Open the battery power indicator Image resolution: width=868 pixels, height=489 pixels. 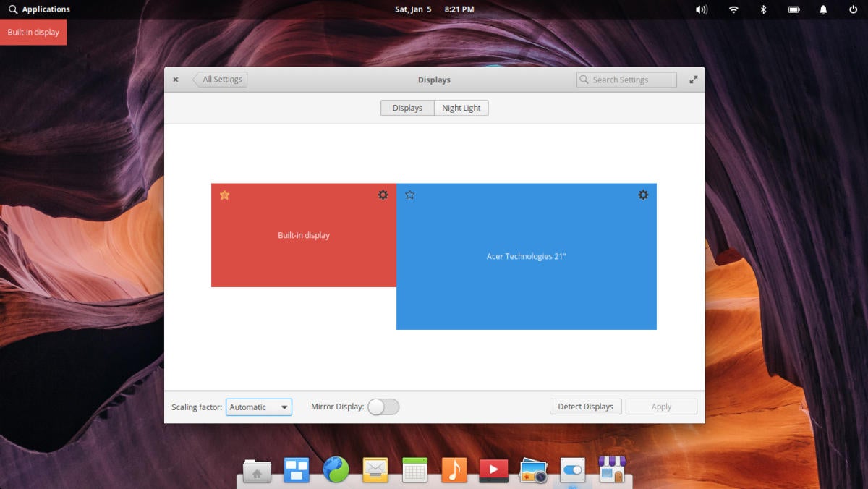(793, 9)
